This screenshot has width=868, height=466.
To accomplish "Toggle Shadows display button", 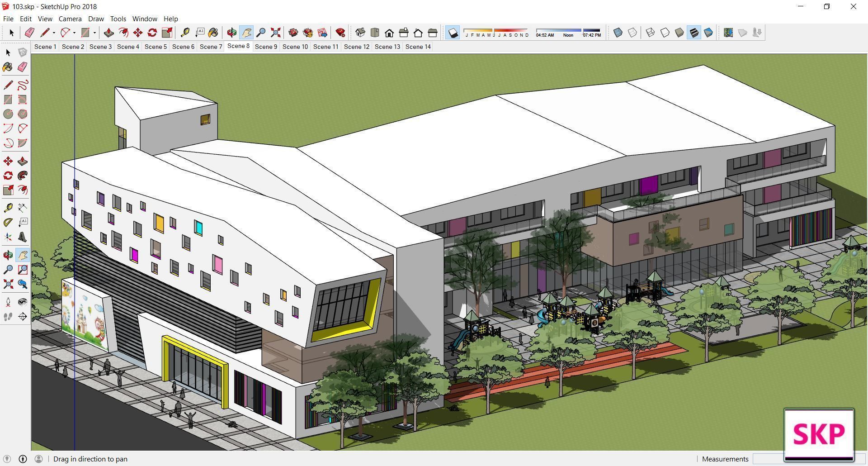I will [x=453, y=33].
